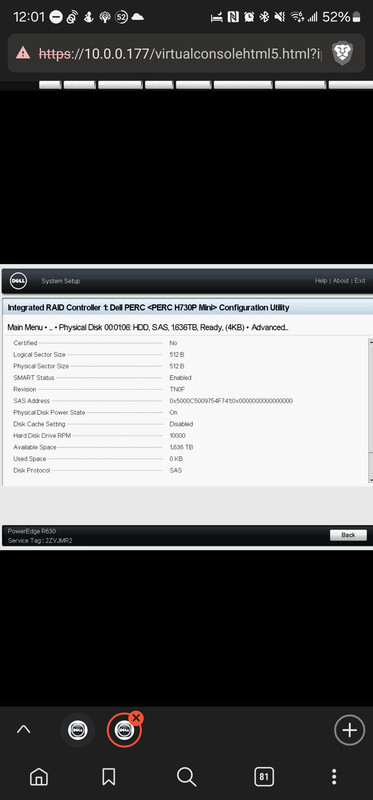Select the Certified value 'No'
Screen dimensions: 373x800
173,343
